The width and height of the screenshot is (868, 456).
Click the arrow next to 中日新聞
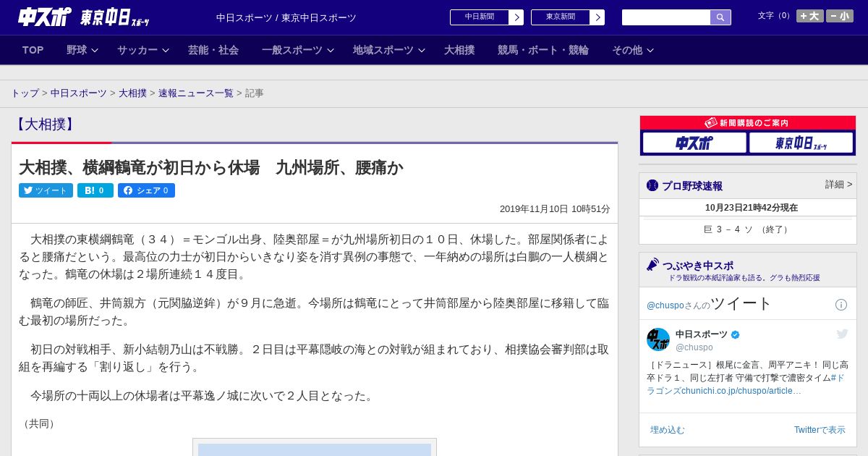(x=516, y=17)
